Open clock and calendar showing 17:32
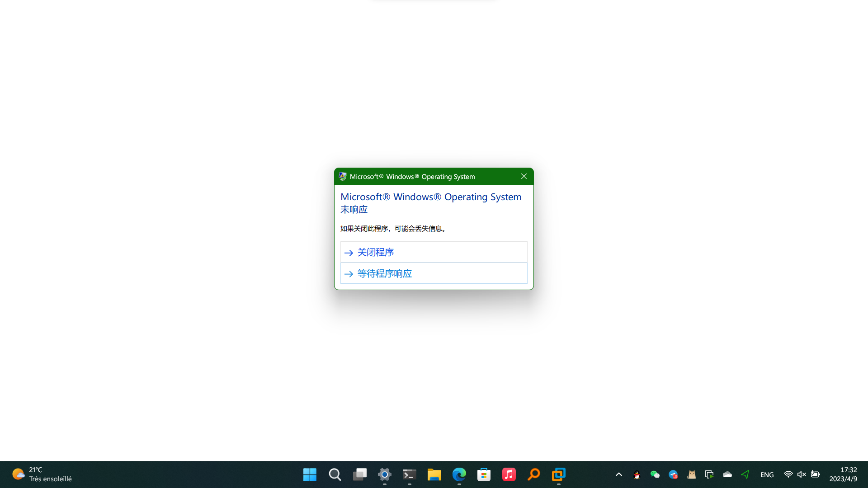Screen dimensions: 868x488 pyautogui.click(x=843, y=474)
